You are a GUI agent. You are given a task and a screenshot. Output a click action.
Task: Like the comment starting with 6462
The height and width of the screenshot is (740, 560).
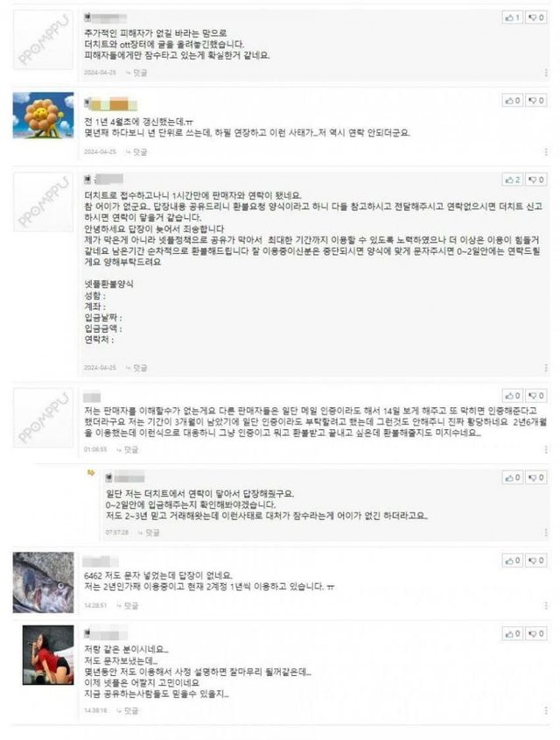513,560
